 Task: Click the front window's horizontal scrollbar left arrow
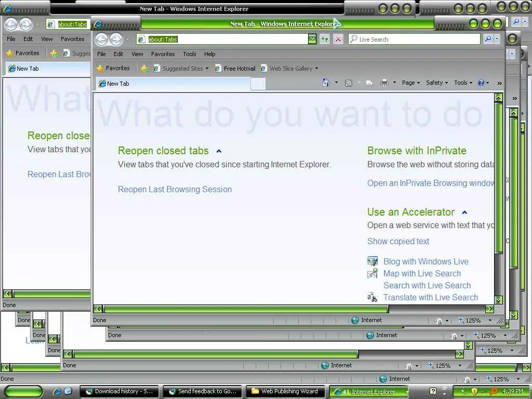click(x=98, y=309)
